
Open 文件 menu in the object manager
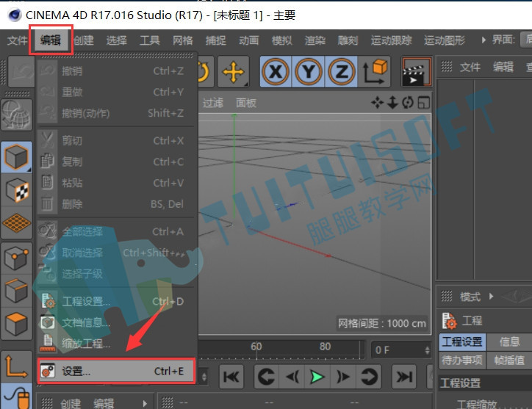pos(470,67)
